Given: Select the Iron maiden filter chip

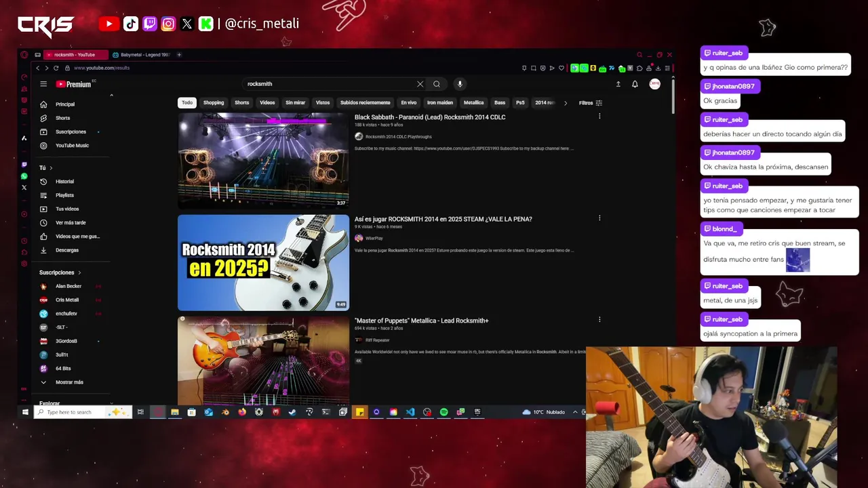Looking at the screenshot, I should [440, 103].
